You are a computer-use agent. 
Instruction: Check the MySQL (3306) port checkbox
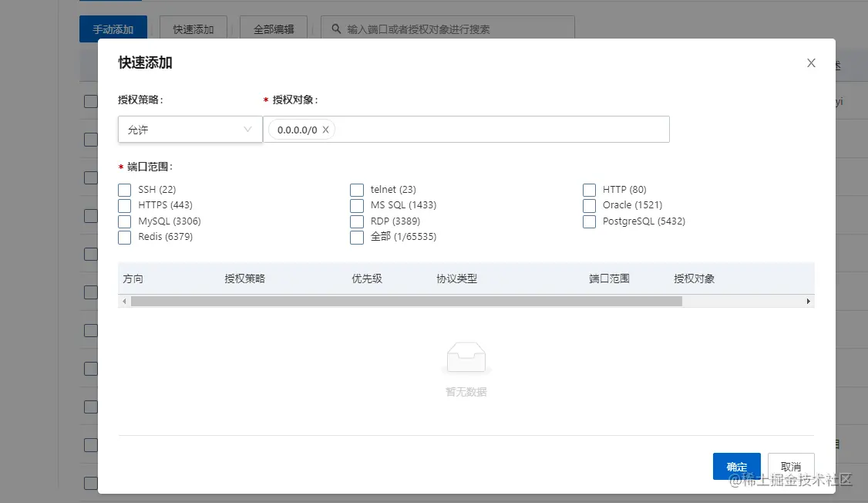pyautogui.click(x=125, y=221)
